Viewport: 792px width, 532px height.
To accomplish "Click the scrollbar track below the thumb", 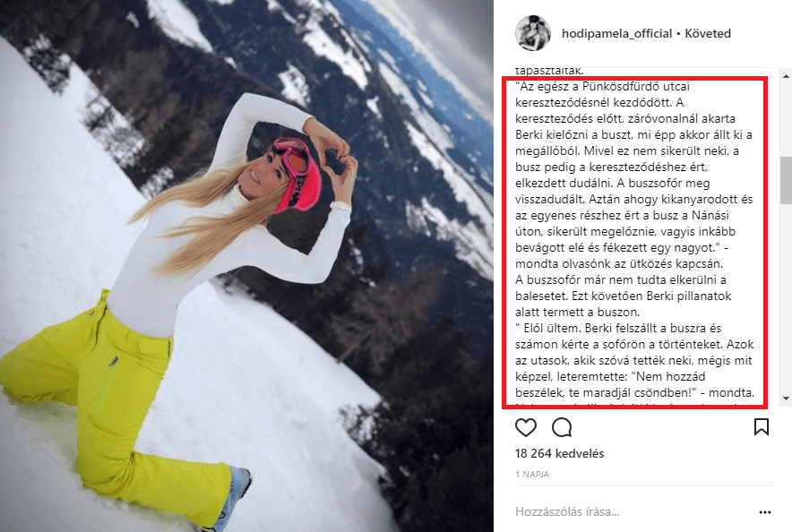I will tap(786, 298).
